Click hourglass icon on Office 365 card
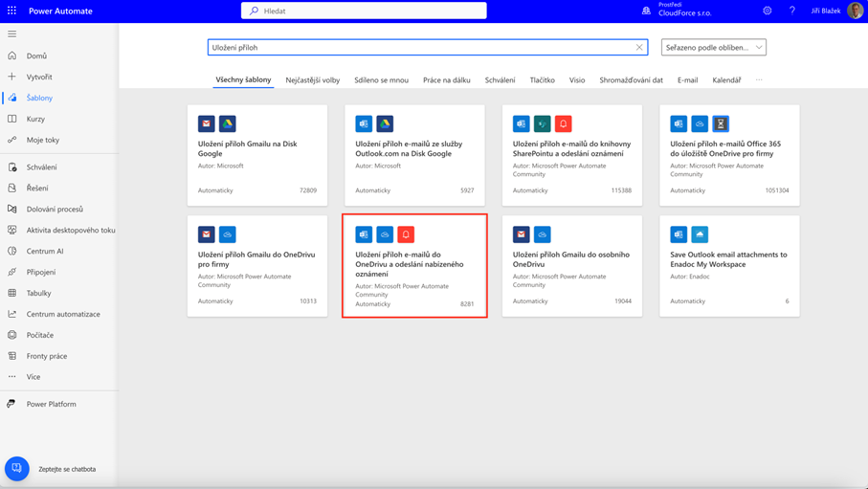 pos(721,123)
